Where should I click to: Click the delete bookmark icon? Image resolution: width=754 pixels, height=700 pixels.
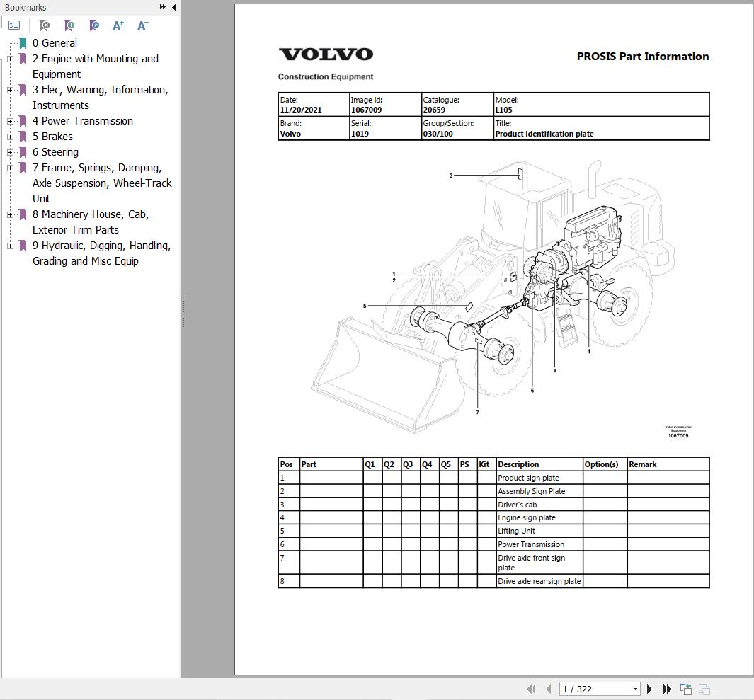point(44,25)
